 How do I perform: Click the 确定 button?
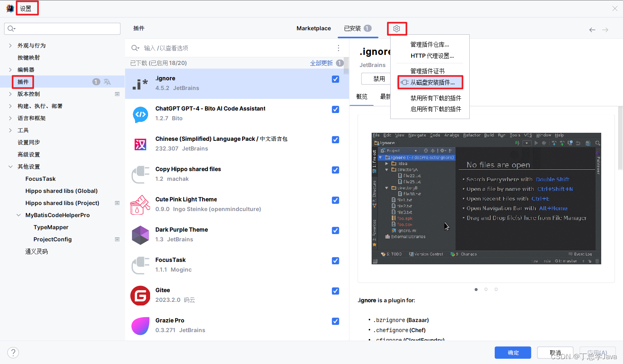pyautogui.click(x=513, y=353)
